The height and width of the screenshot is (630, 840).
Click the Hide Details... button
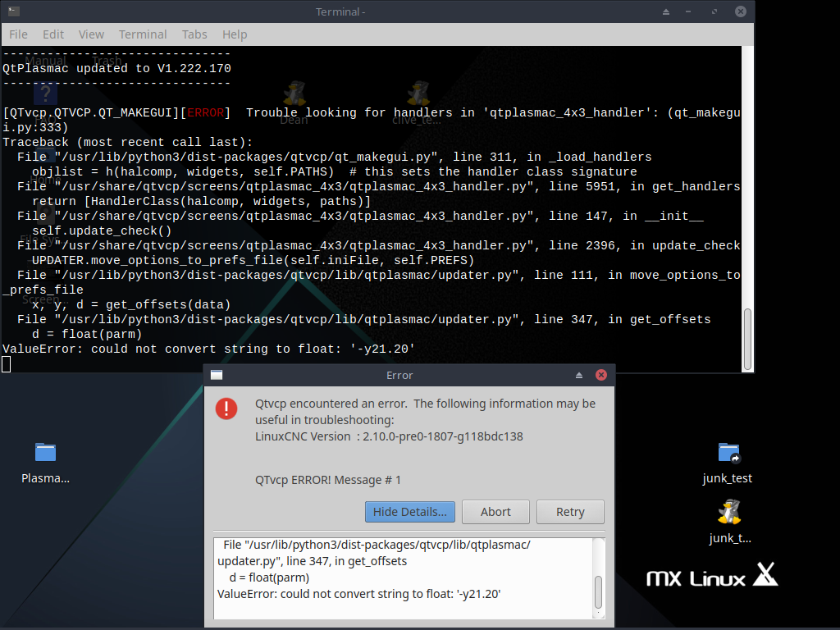410,512
